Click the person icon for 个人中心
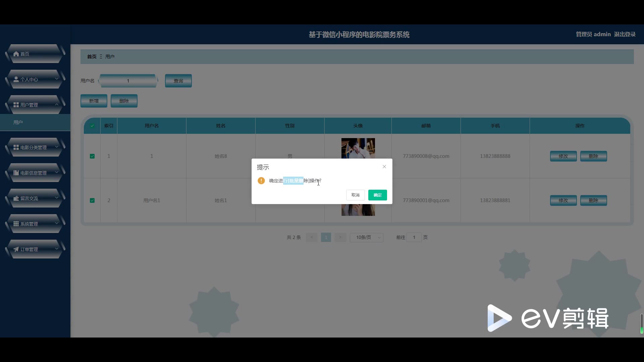Screen dimensions: 644x362 (16, 79)
